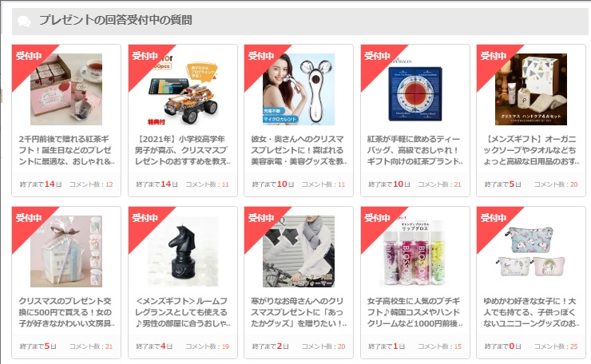Click 【メンズギフト】オーガニックソープ question title
This screenshot has width=591, height=364.
tap(531, 150)
